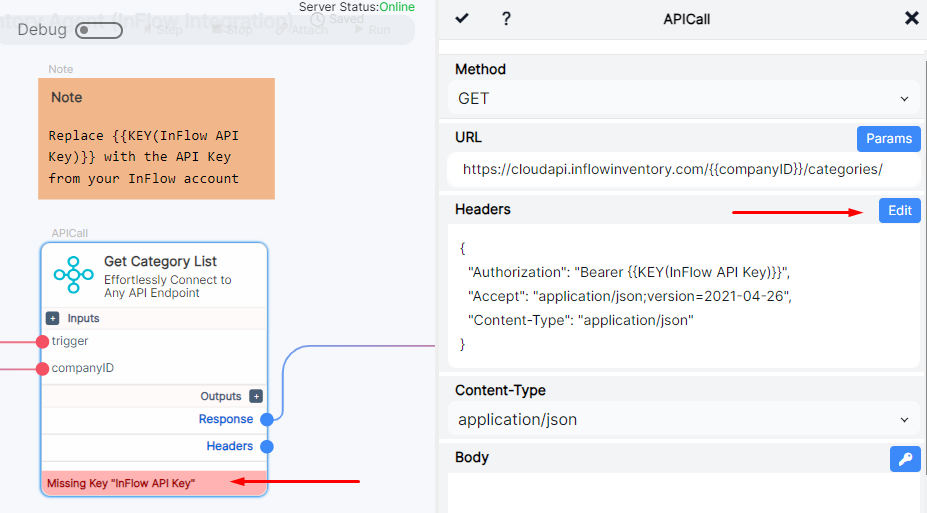This screenshot has height=513, width=927.
Task: Click the Get Category List API node icon
Action: [73, 275]
